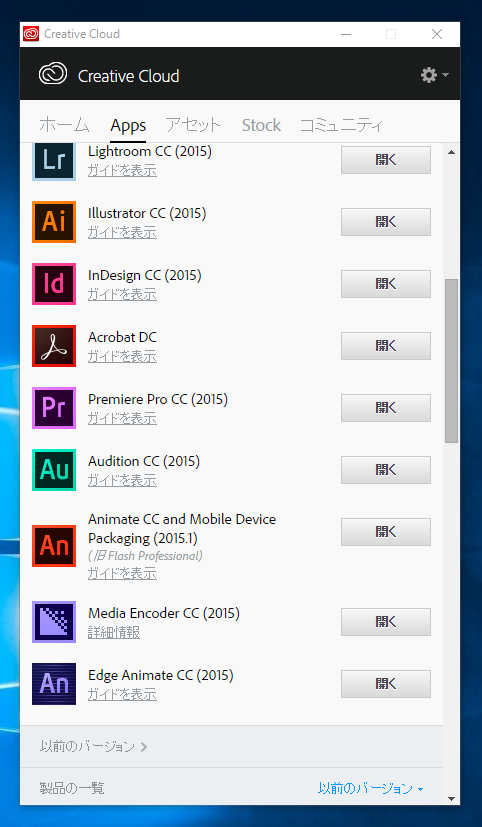
Task: Click the Acrobat DC app icon
Action: coord(54,346)
